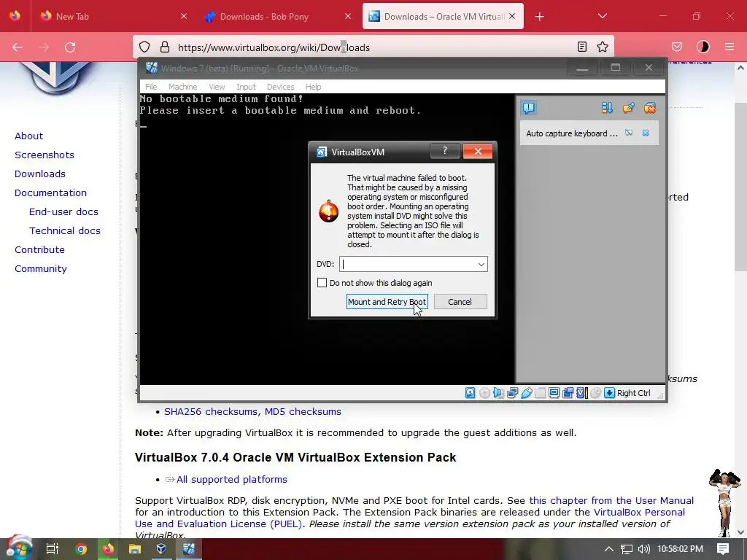Click the shield tracking protection icon
Viewport: 747px width, 560px height.
144,47
